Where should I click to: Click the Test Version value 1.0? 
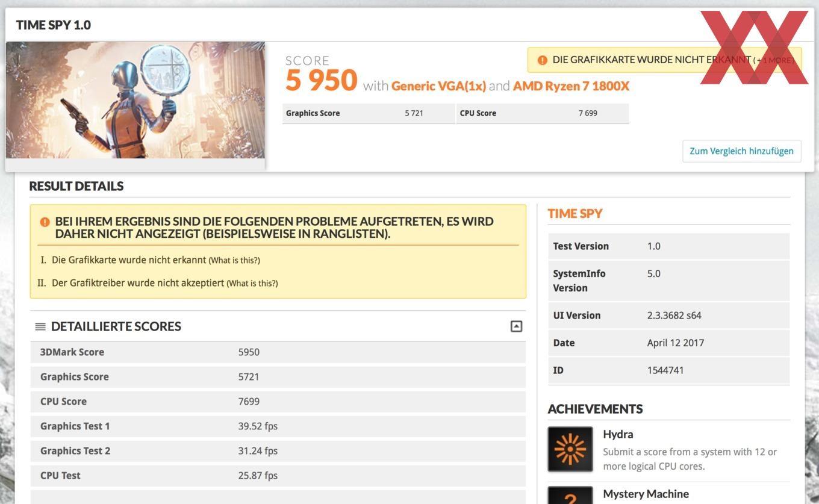point(653,246)
